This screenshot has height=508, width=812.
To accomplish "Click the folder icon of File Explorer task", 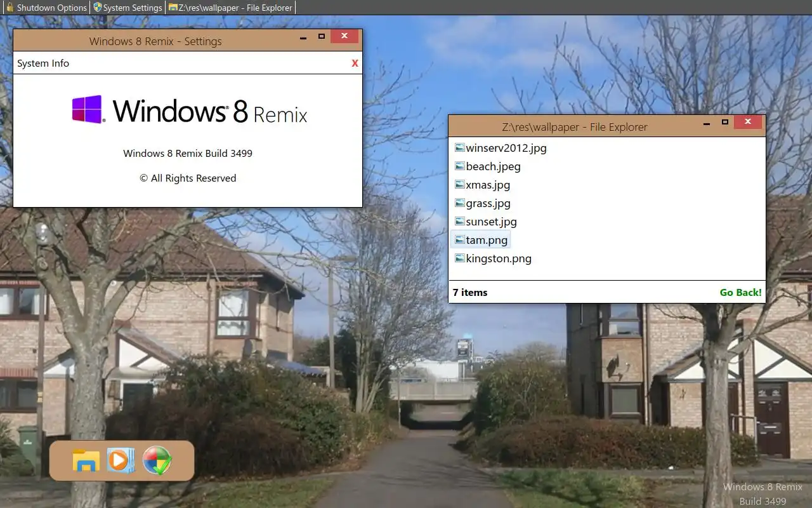I will [173, 8].
